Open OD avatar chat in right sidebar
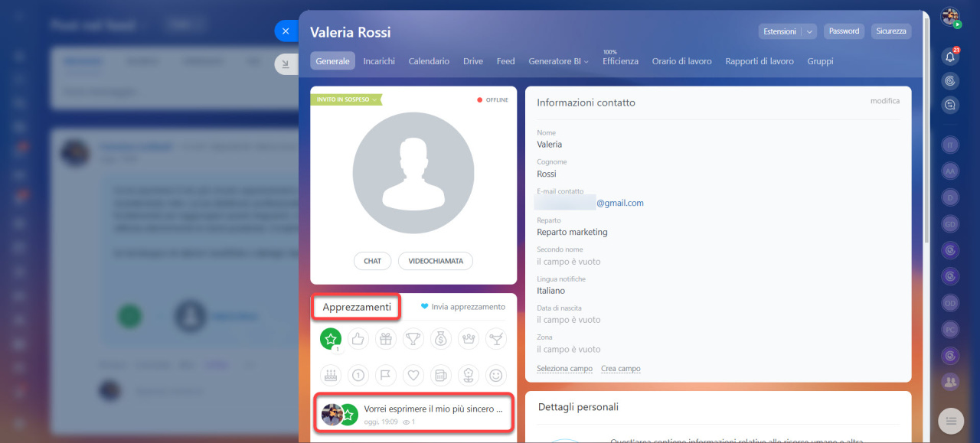The width and height of the screenshot is (980, 443). tap(951, 302)
